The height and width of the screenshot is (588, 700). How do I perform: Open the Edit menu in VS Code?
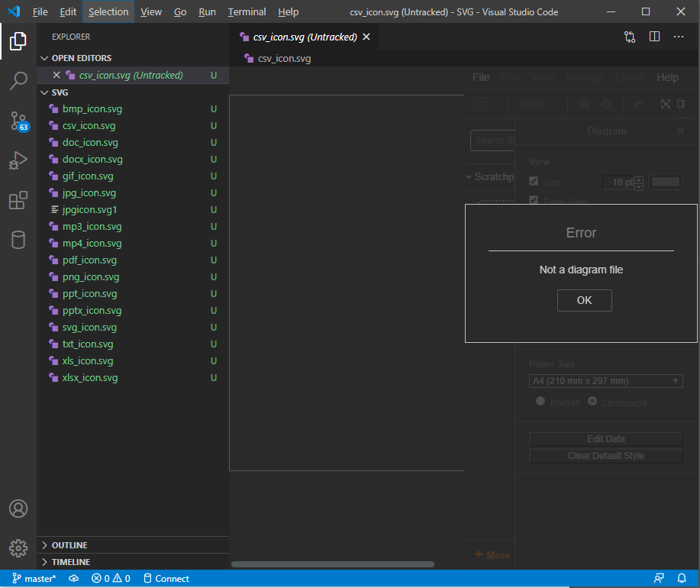(x=68, y=12)
